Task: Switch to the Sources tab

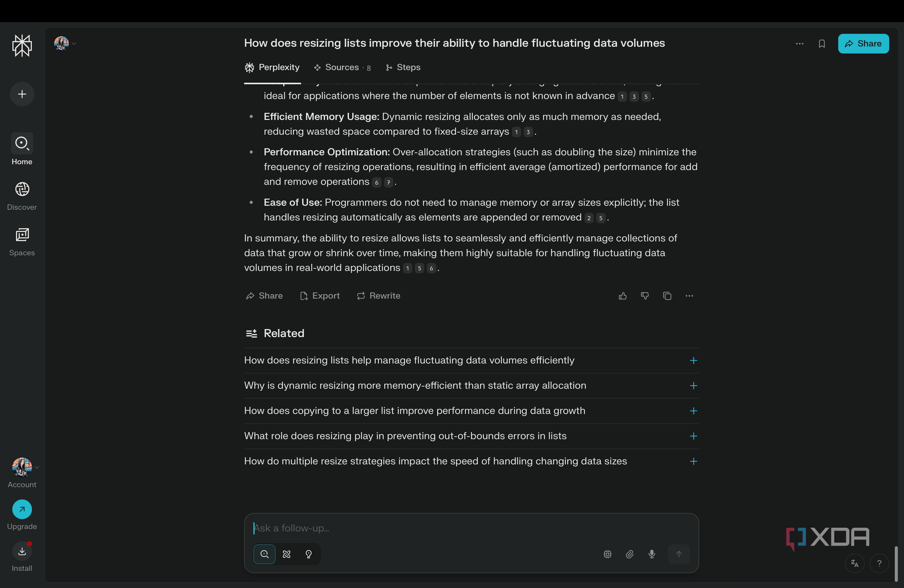Action: [342, 67]
